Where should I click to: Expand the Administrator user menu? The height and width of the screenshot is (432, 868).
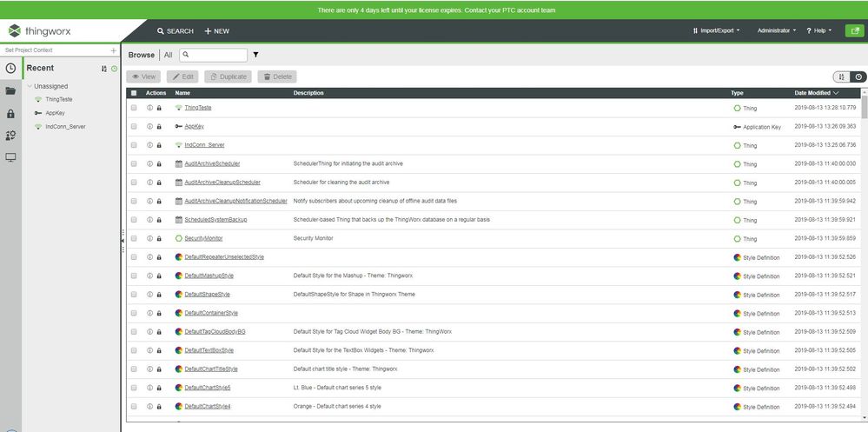[x=776, y=30]
